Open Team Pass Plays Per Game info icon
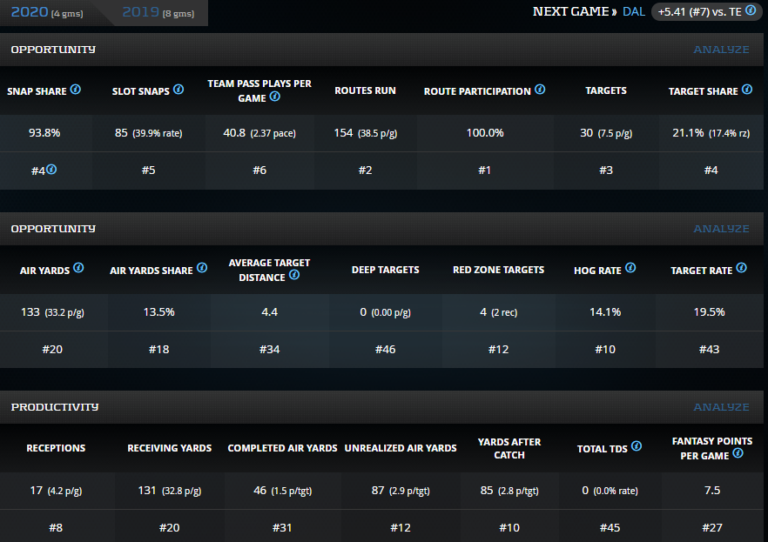The height and width of the screenshot is (542, 768). point(275,97)
